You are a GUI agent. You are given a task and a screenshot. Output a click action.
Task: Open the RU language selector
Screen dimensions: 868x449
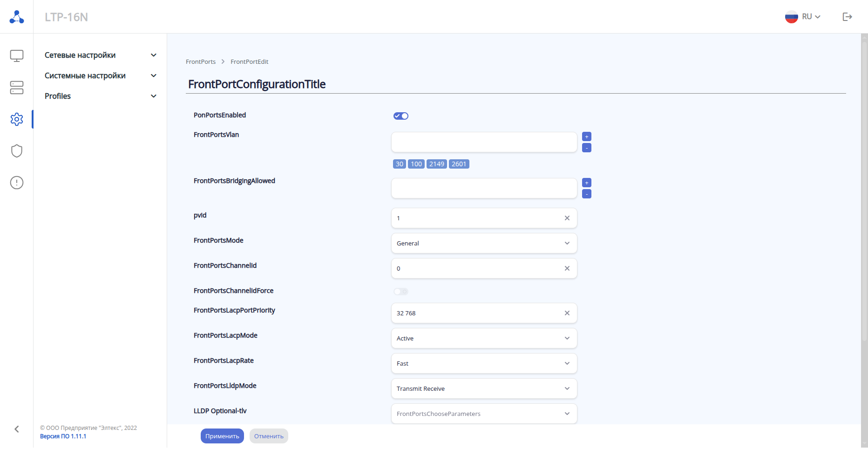click(803, 17)
